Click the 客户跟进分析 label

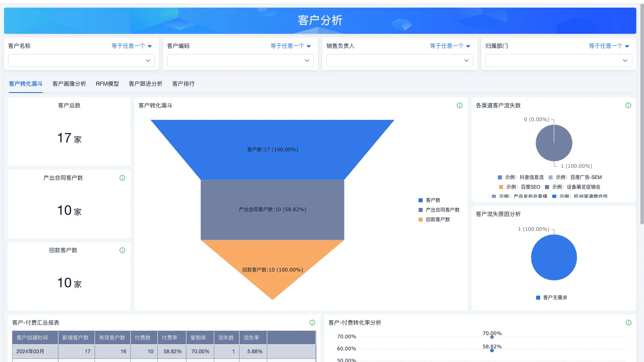(x=145, y=84)
